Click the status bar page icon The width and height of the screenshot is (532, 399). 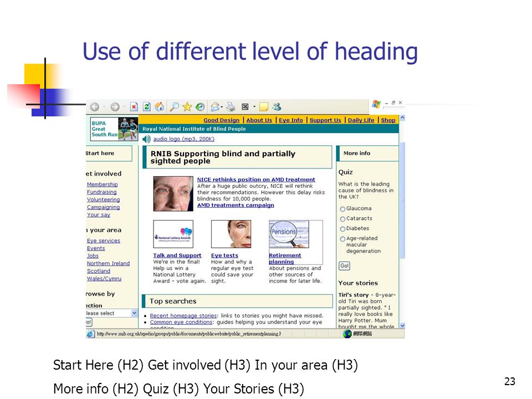click(90, 334)
